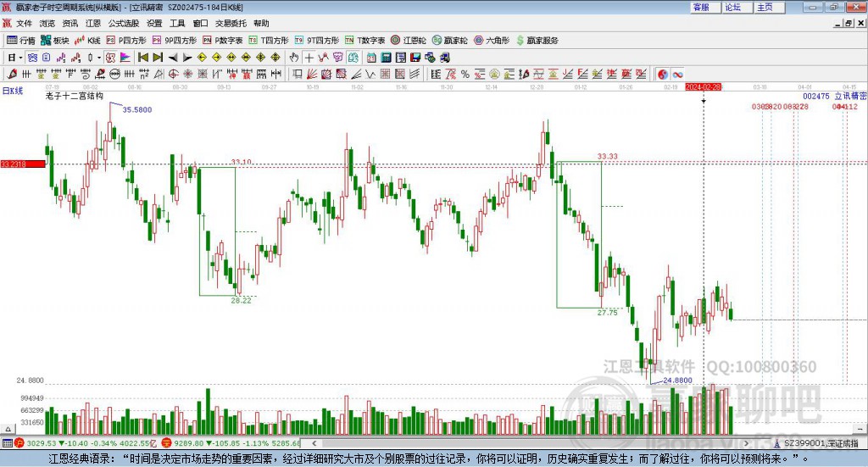This screenshot has height=467, width=868.
Task: Expand the 日 period dropdown
Action: (x=20, y=58)
